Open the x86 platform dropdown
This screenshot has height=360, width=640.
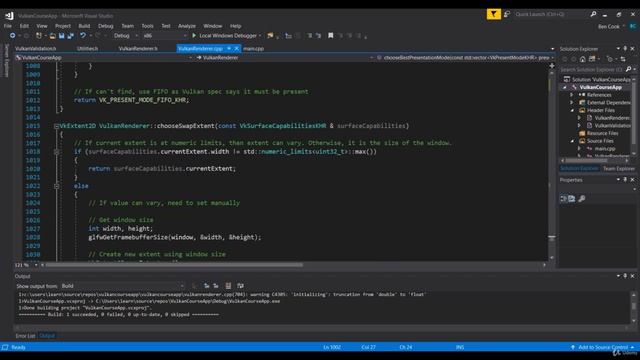pyautogui.click(x=164, y=36)
